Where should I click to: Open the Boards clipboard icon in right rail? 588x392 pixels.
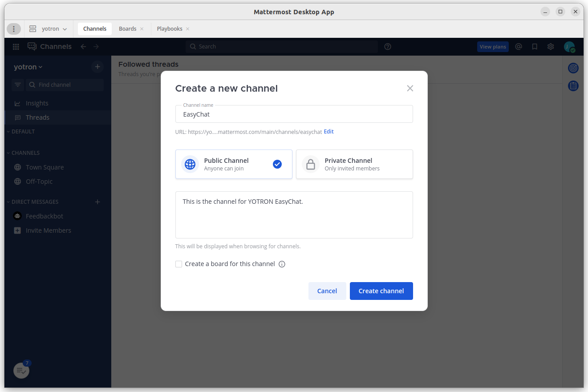click(573, 85)
